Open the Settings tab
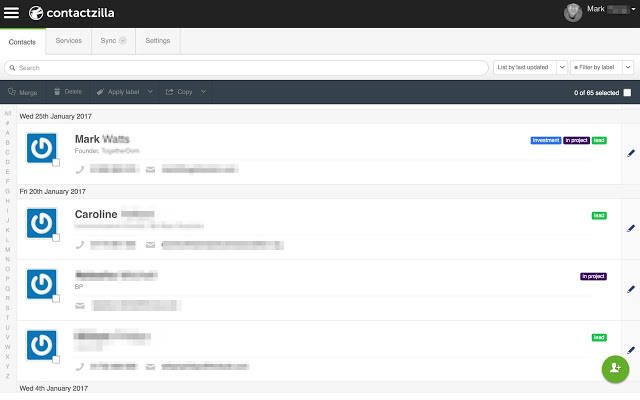This screenshot has height=400, width=640. click(x=157, y=41)
